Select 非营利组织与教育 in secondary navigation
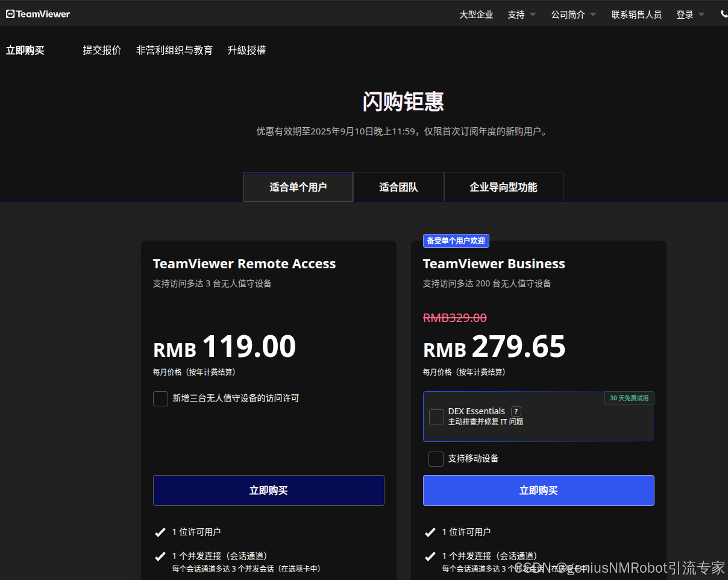The height and width of the screenshot is (580, 728). point(174,50)
